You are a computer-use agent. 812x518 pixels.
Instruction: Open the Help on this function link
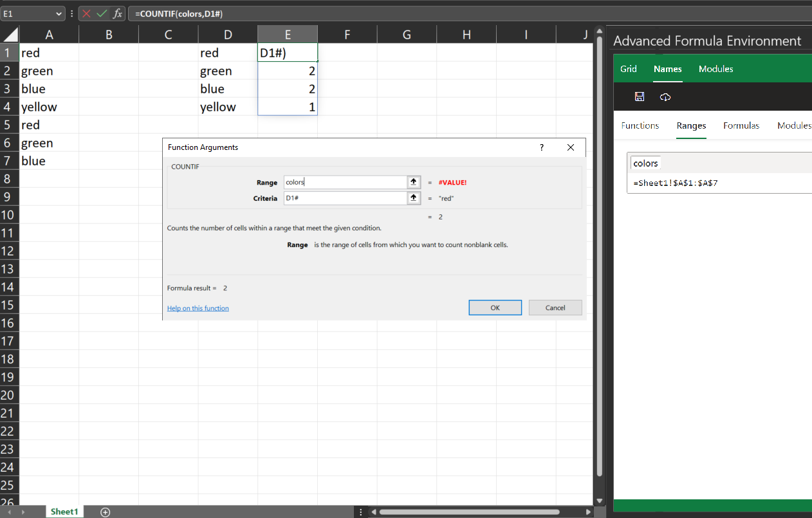(x=198, y=308)
